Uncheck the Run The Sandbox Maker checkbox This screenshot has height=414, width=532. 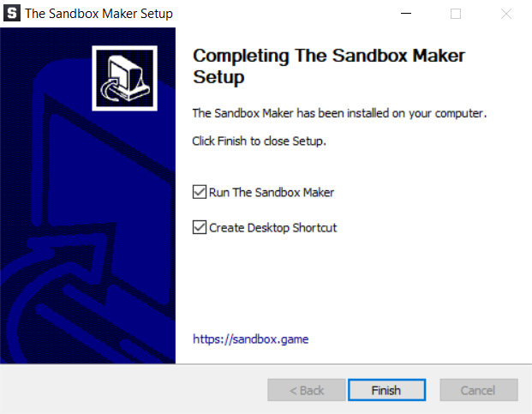pos(200,192)
